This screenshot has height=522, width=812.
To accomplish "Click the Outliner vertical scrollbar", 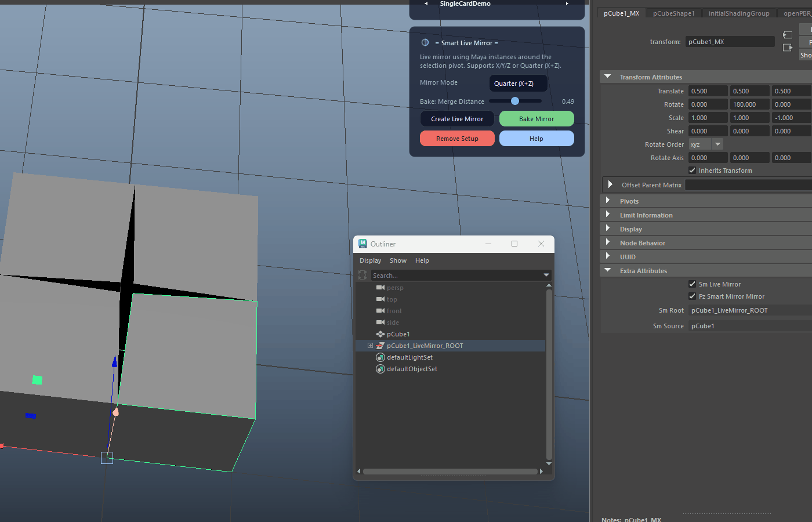I will coord(549,375).
